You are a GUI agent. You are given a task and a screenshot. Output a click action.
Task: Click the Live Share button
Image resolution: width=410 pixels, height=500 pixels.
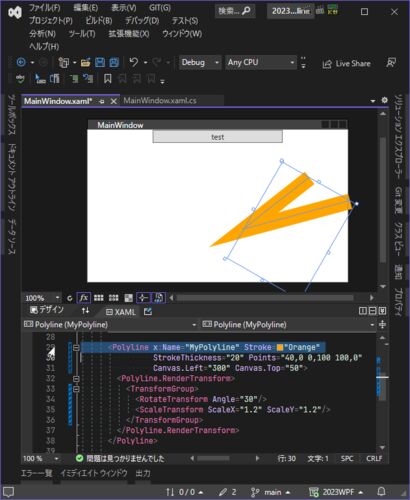[x=347, y=63]
